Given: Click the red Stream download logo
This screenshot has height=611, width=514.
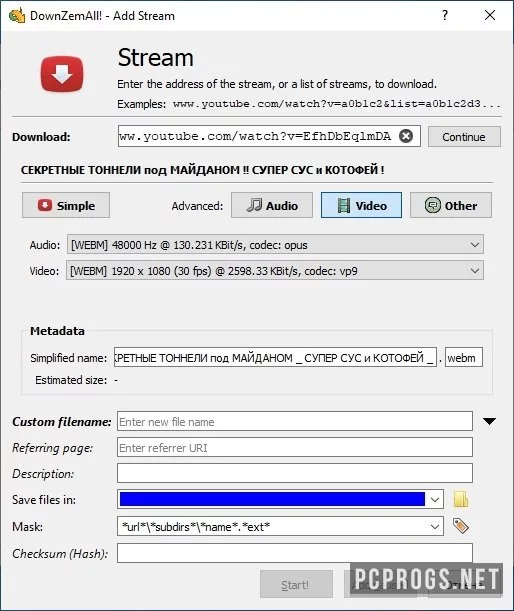Looking at the screenshot, I should 62,74.
